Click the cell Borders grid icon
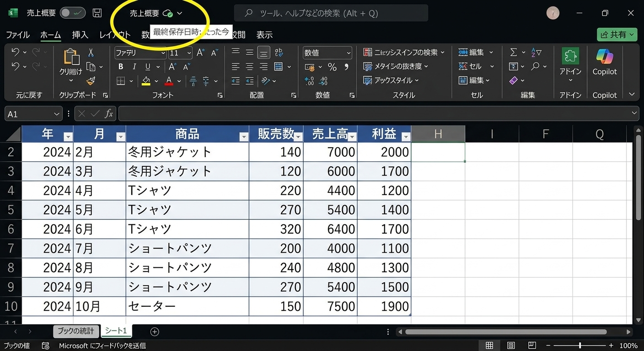 [121, 81]
